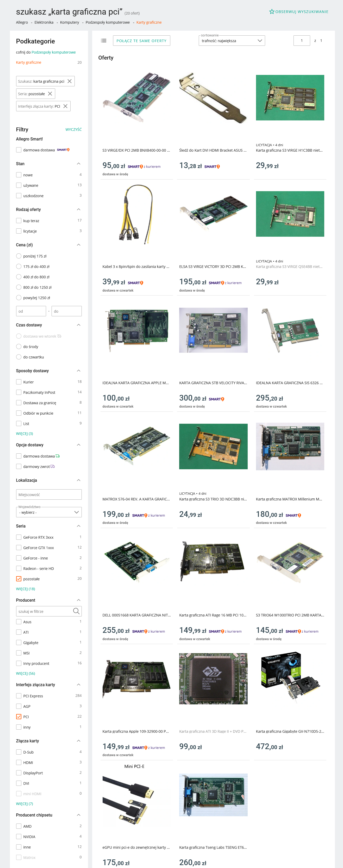Tick the 'nowe' condition checkbox
343x868 pixels.
click(19, 175)
